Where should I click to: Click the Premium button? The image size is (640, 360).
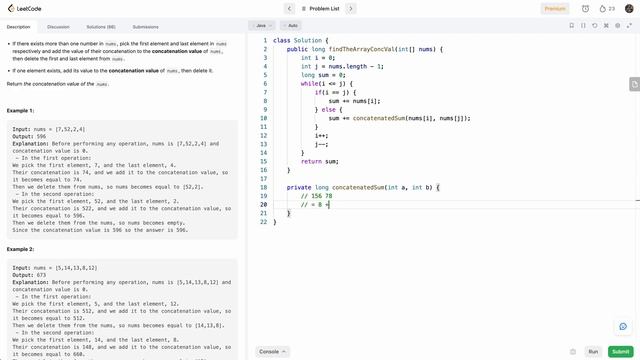pos(555,9)
